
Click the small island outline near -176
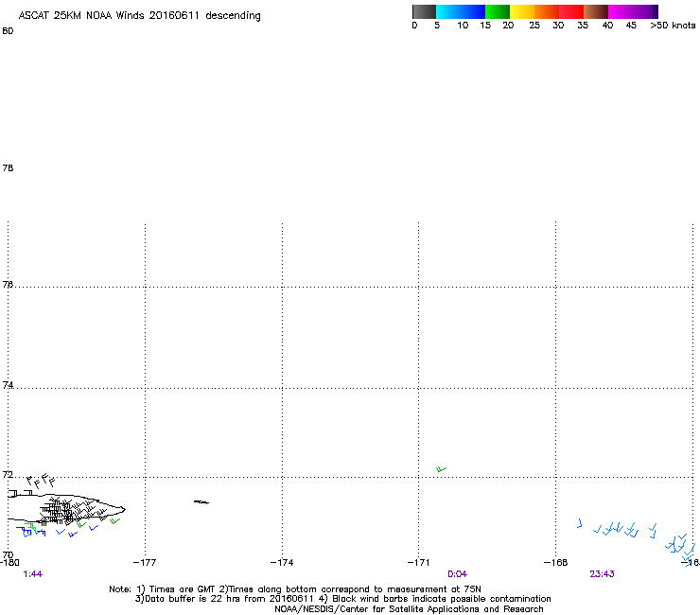pos(201,502)
